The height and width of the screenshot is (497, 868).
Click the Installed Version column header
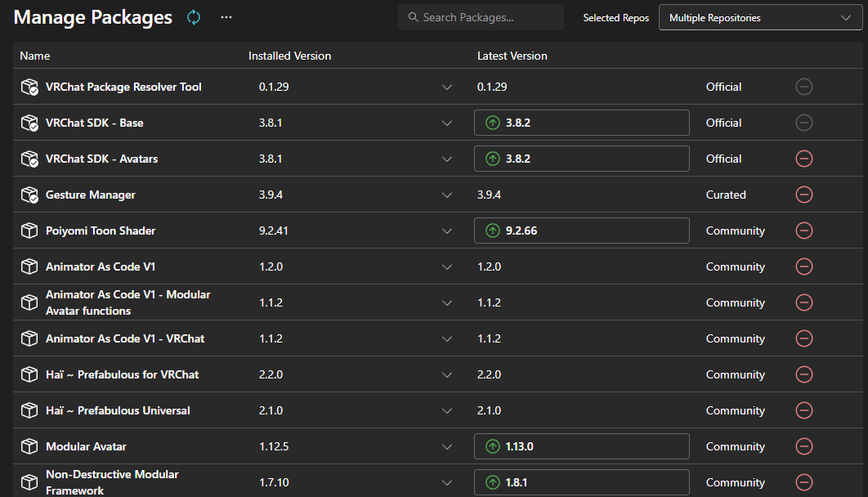[x=289, y=56]
